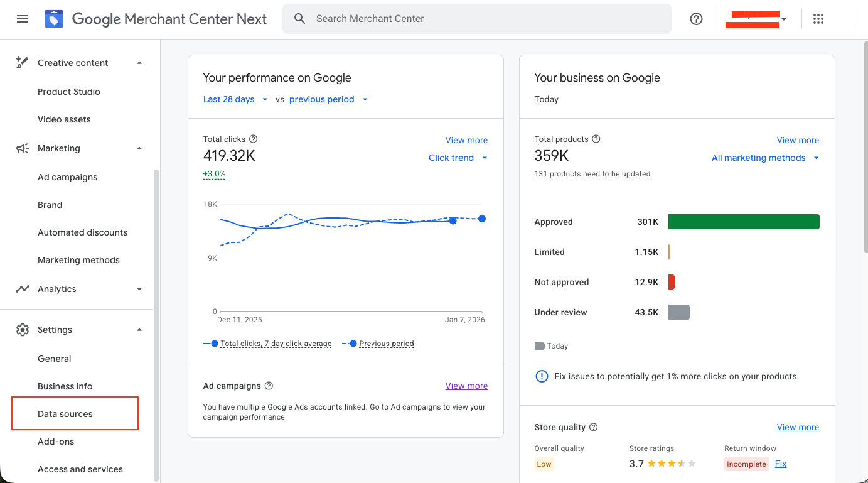Click the Ad campaigns help icon
This screenshot has width=868, height=483.
point(269,386)
